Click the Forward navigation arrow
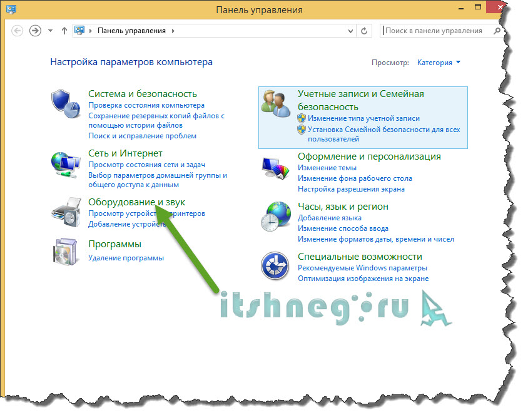528x420 pixels. [35, 31]
